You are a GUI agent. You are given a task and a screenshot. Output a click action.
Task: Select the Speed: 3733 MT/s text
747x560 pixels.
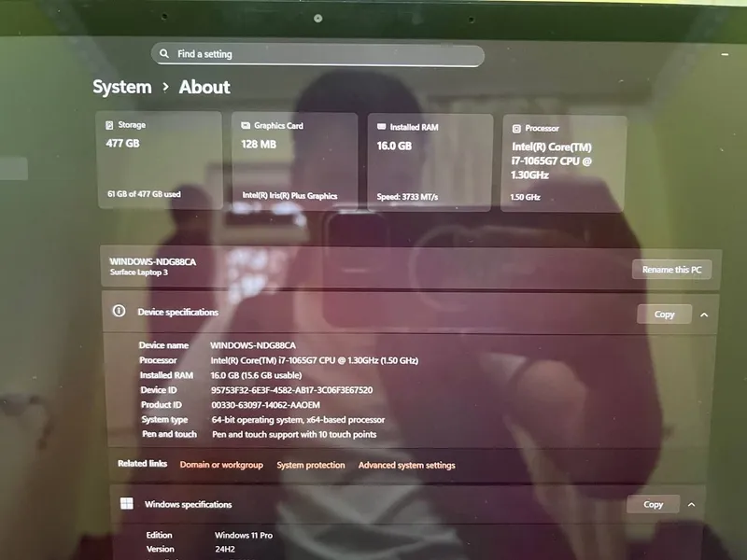tap(407, 197)
